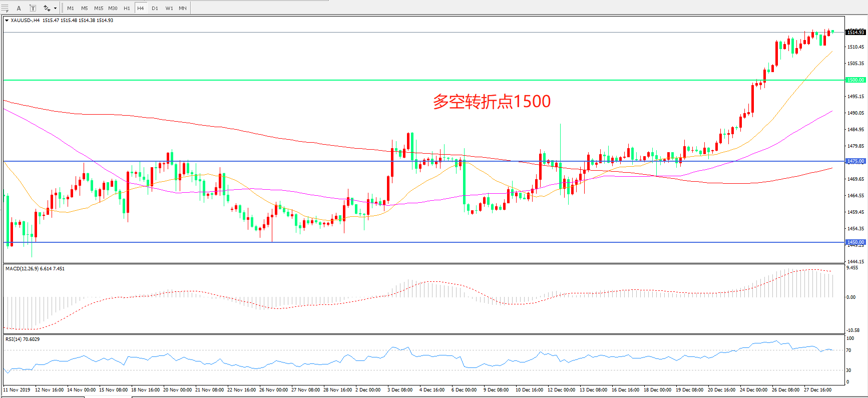Click the RSI(14) indicator label

point(23,339)
